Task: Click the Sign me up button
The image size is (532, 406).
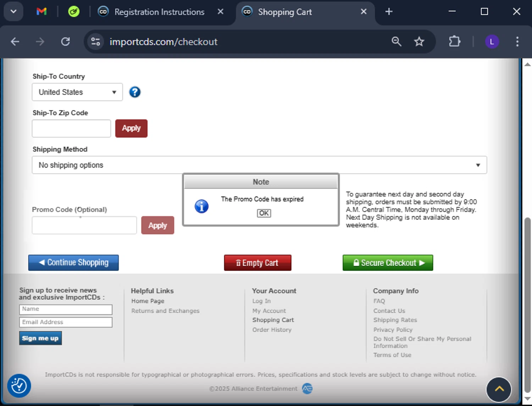Action: (x=40, y=338)
